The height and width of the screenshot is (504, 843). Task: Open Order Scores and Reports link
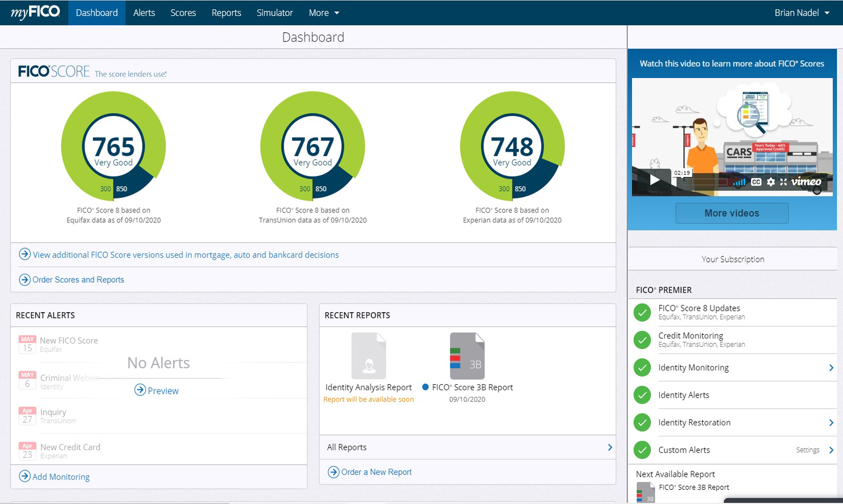[x=78, y=280]
